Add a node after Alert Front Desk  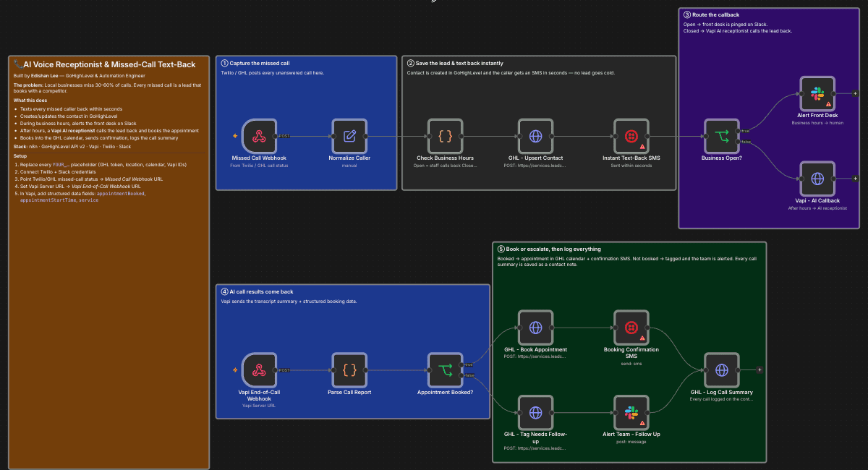855,93
